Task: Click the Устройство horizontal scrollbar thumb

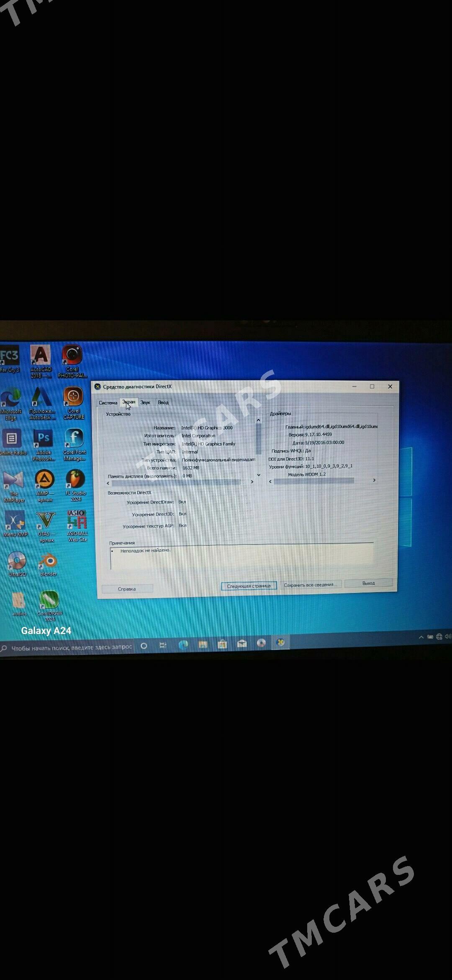Action: (176, 483)
